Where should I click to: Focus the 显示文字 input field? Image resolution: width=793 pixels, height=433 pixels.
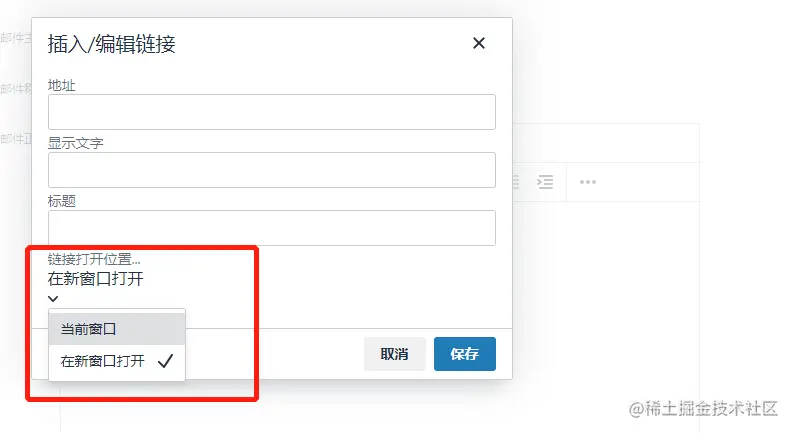272,170
